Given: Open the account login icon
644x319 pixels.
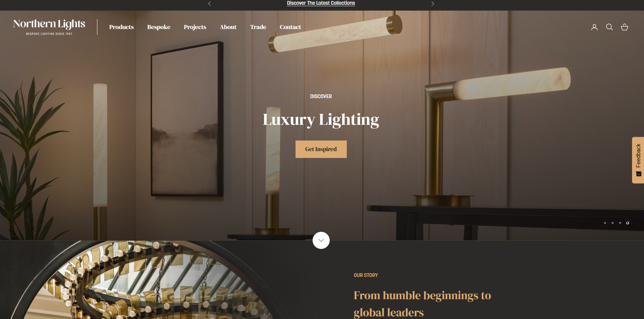Looking at the screenshot, I should click(x=594, y=27).
